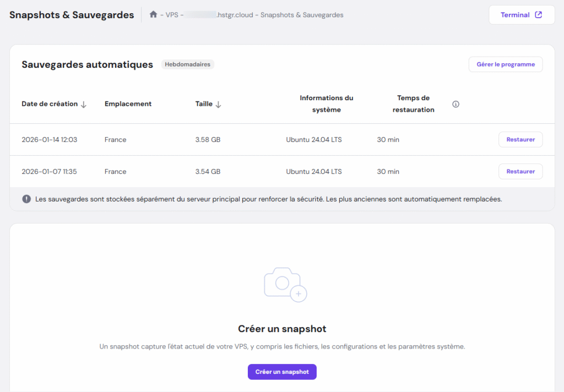
Task: Restaurer the 2026-01-07 backup
Action: [x=520, y=171]
